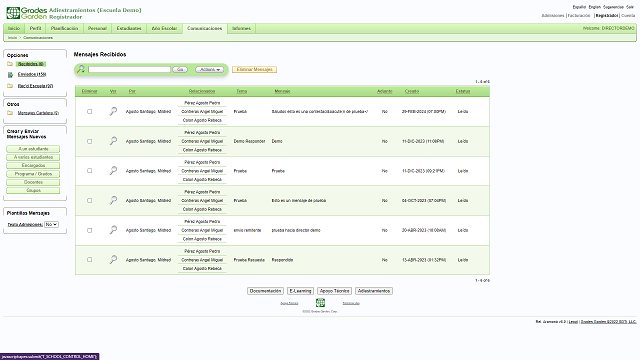This screenshot has width=640, height=360.
Task: Sort by the Relacionados column header
Action: click(x=202, y=91)
